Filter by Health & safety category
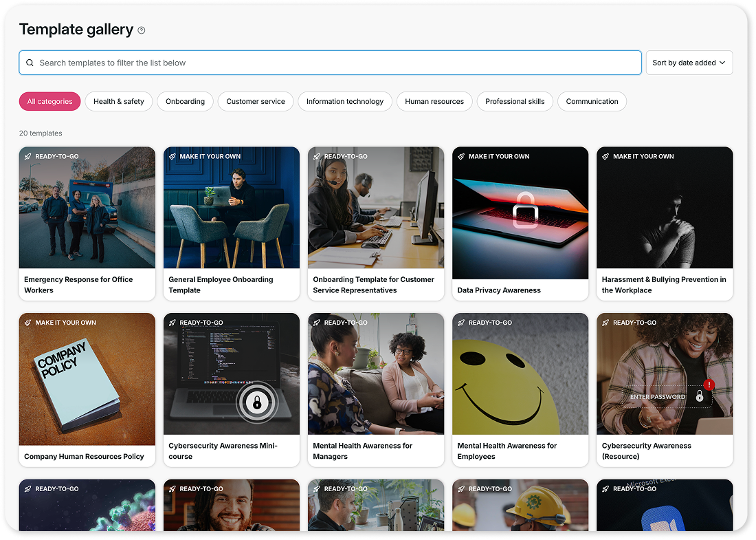This screenshot has height=540, width=756. (119, 101)
